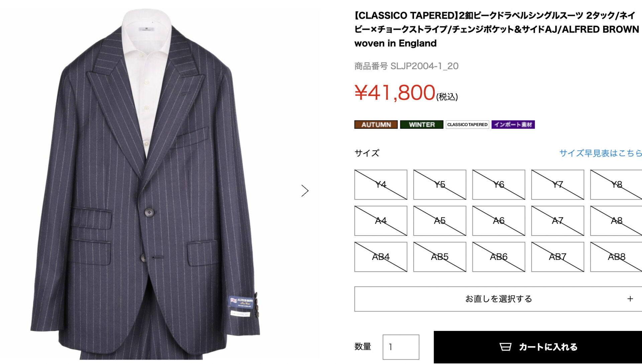This screenshot has width=642, height=364.
Task: Click the AUTUMN season badge
Action: click(x=376, y=125)
